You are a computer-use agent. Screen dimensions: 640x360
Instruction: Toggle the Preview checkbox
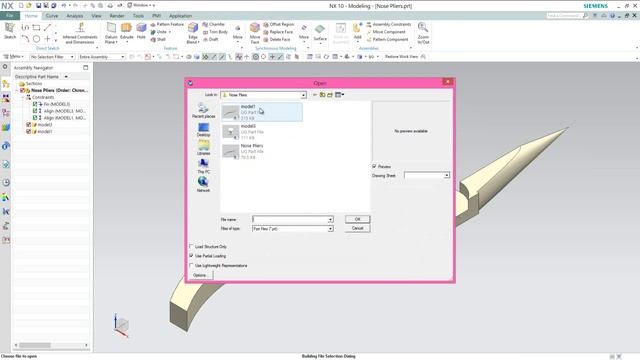click(x=374, y=167)
